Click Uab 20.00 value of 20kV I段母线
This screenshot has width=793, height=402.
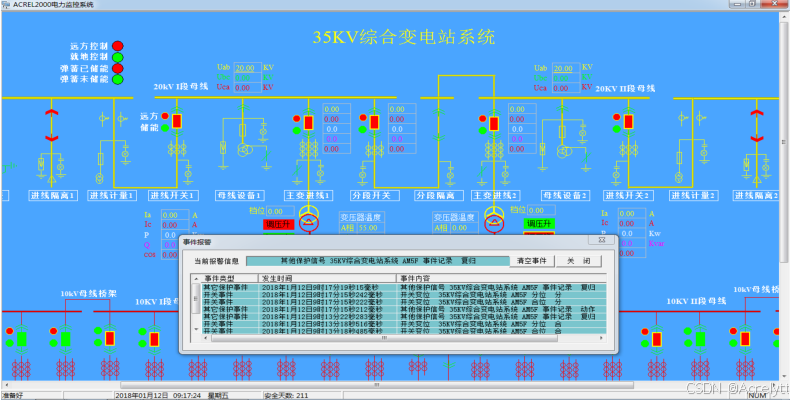(x=246, y=68)
